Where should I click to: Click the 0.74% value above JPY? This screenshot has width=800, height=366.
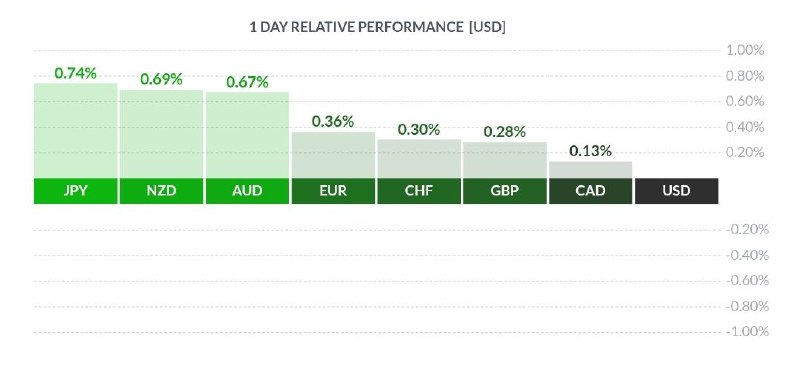click(x=76, y=73)
